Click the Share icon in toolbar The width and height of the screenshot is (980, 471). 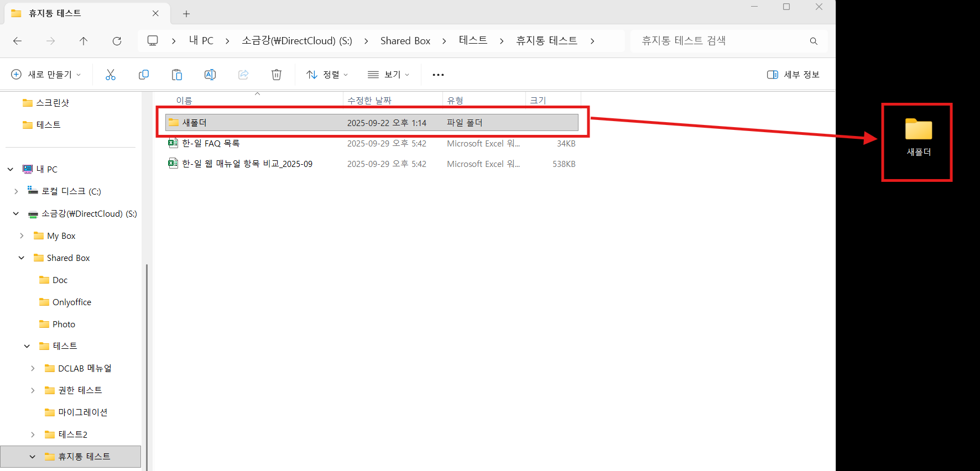(x=243, y=75)
